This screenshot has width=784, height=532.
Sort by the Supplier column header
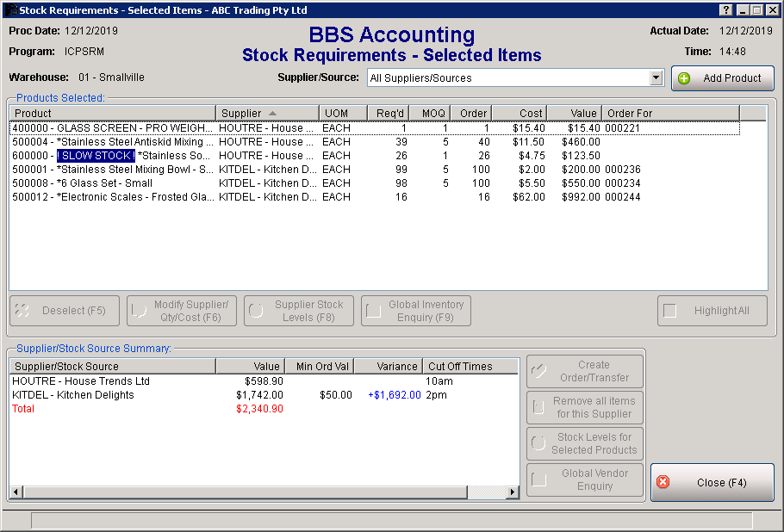267,113
